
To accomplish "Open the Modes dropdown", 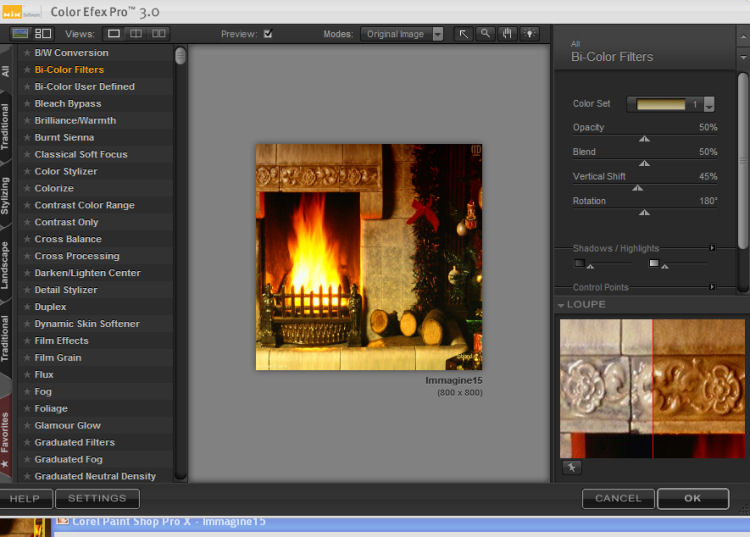I will [402, 34].
